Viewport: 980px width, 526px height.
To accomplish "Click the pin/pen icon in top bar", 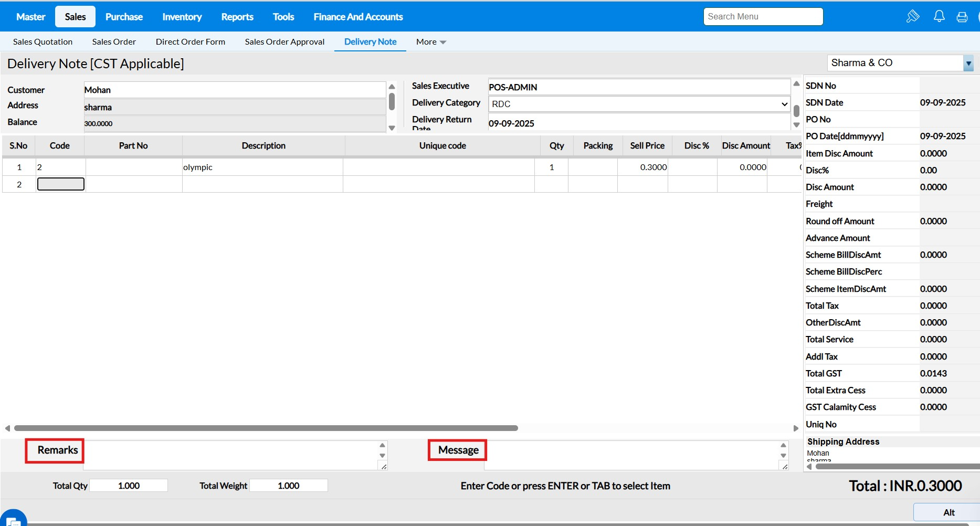I will pos(913,16).
